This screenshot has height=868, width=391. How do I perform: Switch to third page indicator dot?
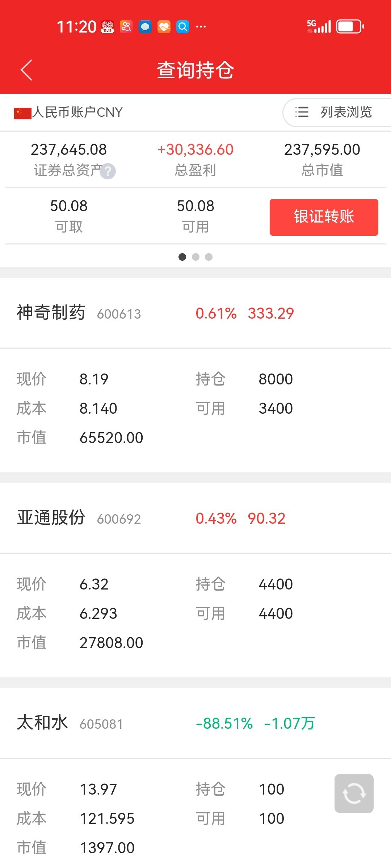(209, 257)
